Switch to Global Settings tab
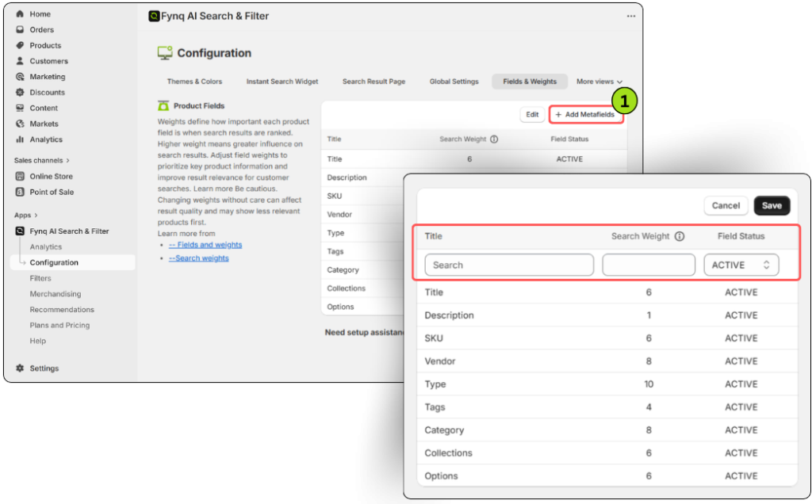Viewport: 812px width, 504px height. click(454, 82)
